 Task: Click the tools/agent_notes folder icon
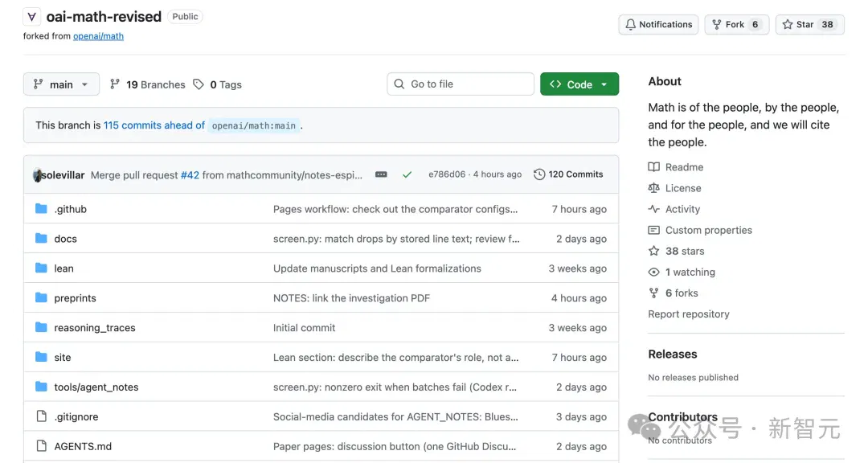(x=41, y=387)
